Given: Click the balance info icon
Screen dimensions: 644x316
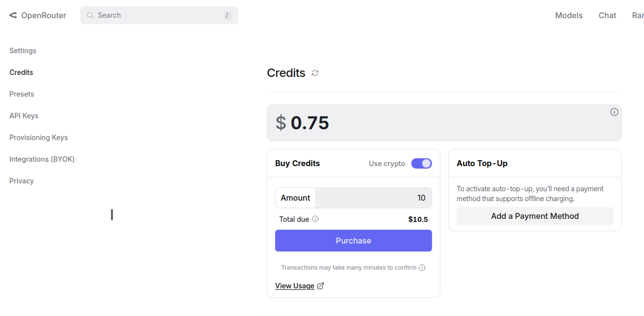Looking at the screenshot, I should [x=614, y=112].
